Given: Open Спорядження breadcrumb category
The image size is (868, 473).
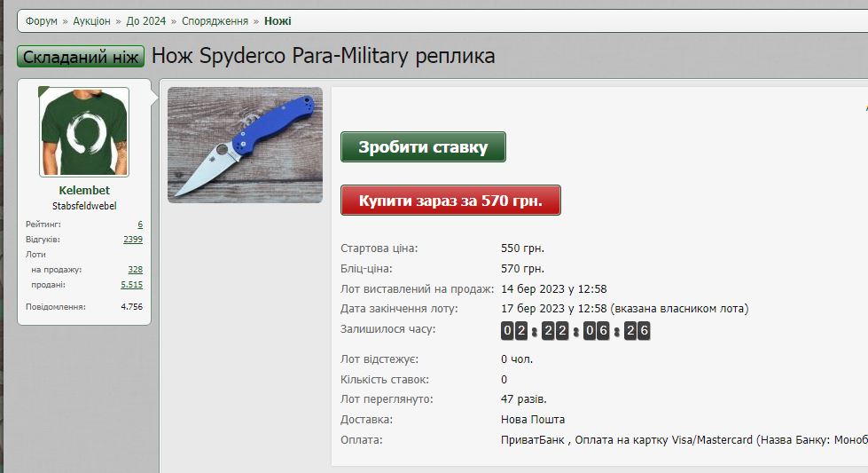Looking at the screenshot, I should 215,21.
